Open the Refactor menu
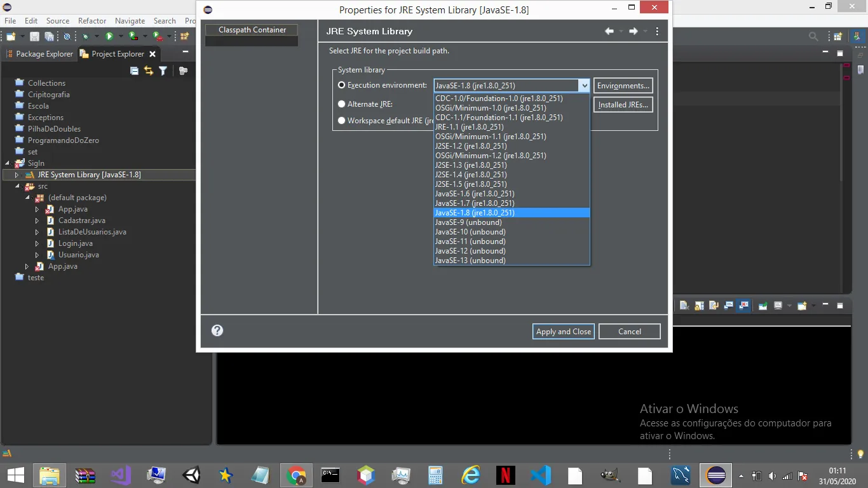This screenshot has height=488, width=868. [92, 21]
